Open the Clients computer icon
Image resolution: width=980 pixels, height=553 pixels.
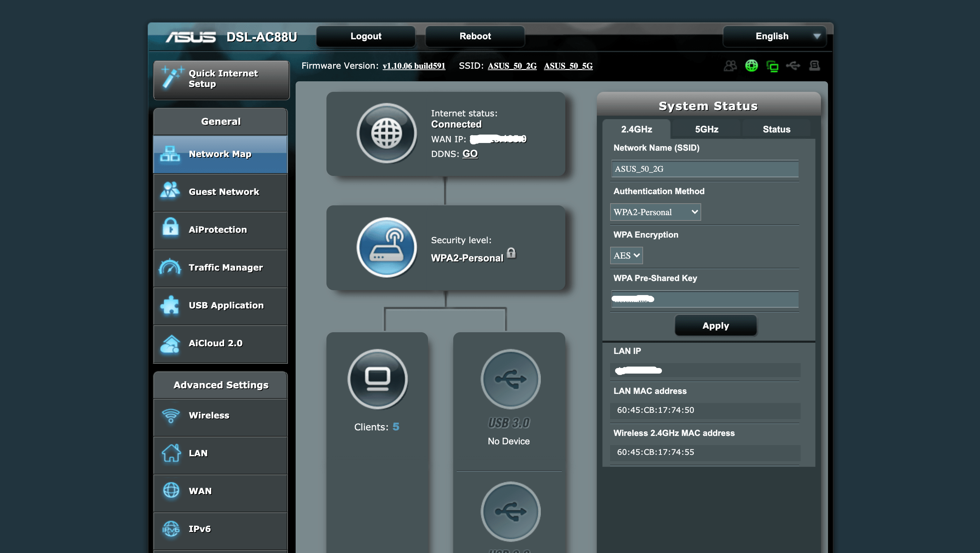(x=377, y=379)
